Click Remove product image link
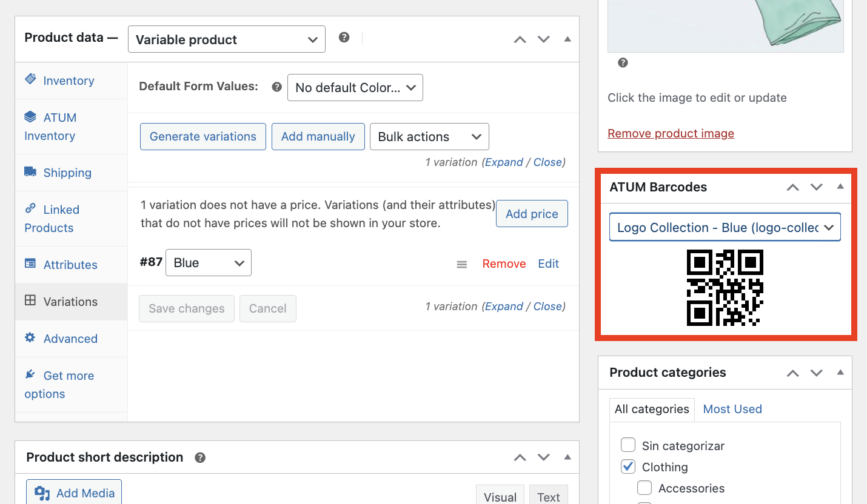Image resolution: width=867 pixels, height=504 pixels. pos(671,133)
